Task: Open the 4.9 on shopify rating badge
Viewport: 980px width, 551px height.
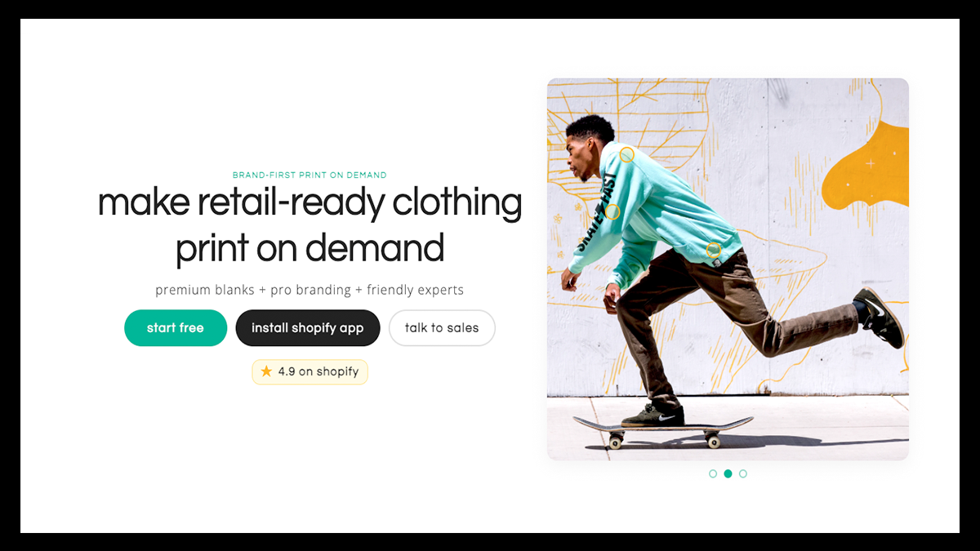Action: pos(310,371)
